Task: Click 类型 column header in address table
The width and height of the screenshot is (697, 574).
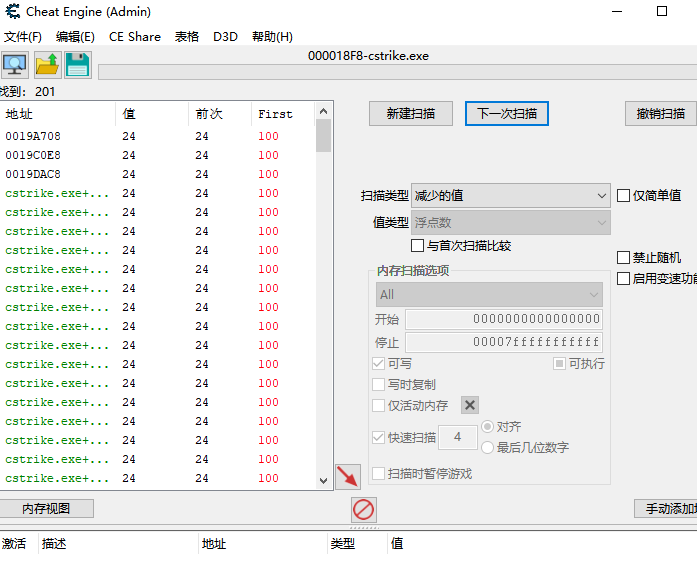Action: 358,543
